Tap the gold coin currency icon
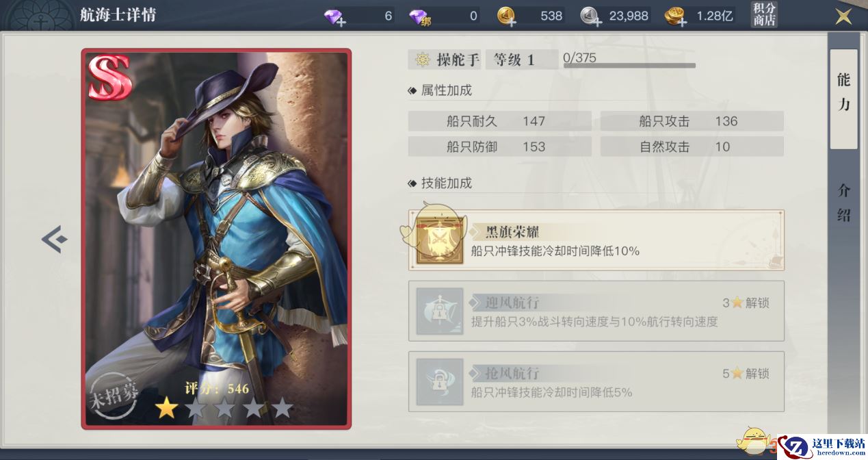 (x=507, y=16)
